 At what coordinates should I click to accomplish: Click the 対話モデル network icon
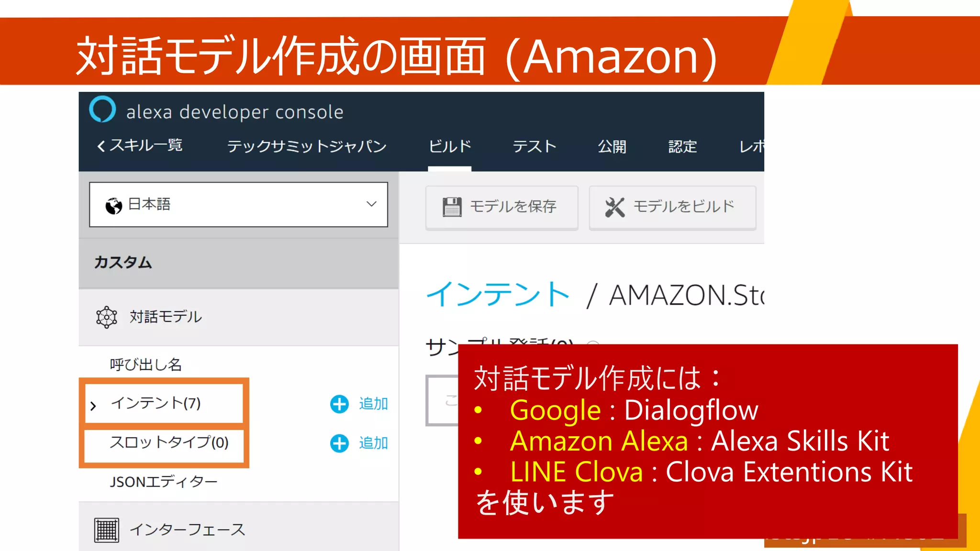(x=107, y=317)
